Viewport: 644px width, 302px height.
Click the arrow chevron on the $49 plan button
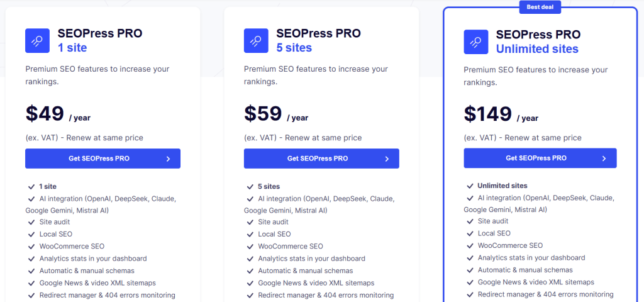[168, 159]
